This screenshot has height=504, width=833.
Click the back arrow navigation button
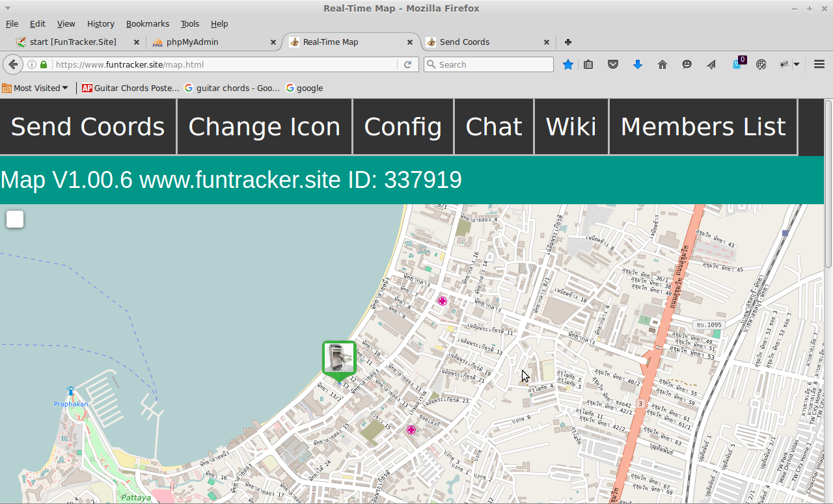tap(13, 64)
